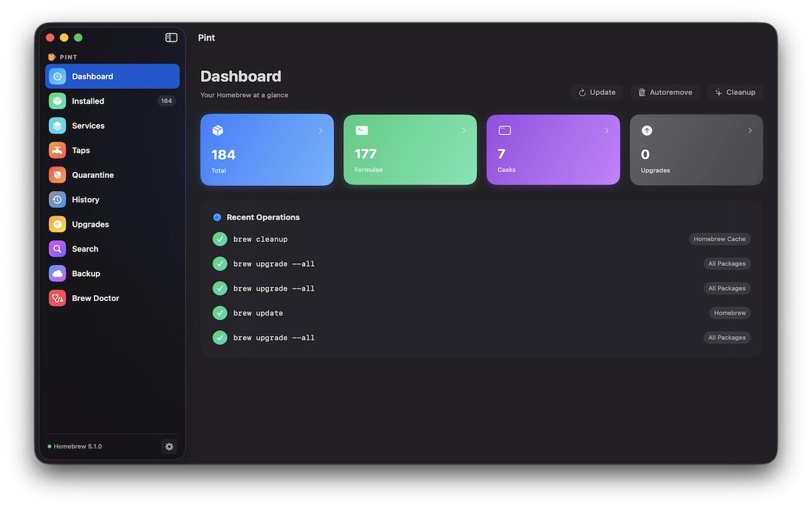This screenshot has width=812, height=508.
Task: Click the Backup cloud icon
Action: pos(57,274)
